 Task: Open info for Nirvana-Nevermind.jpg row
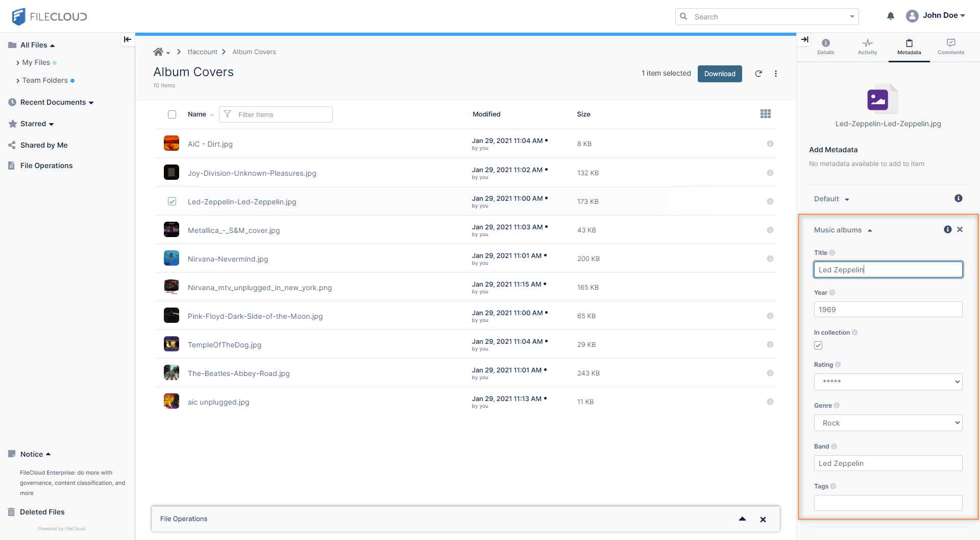click(770, 259)
